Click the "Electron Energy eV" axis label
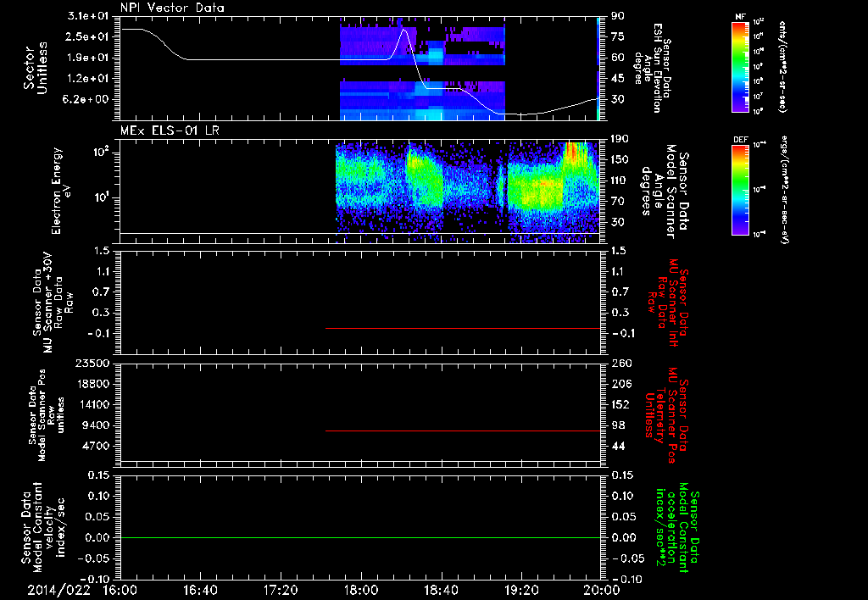The image size is (868, 600). (61, 191)
